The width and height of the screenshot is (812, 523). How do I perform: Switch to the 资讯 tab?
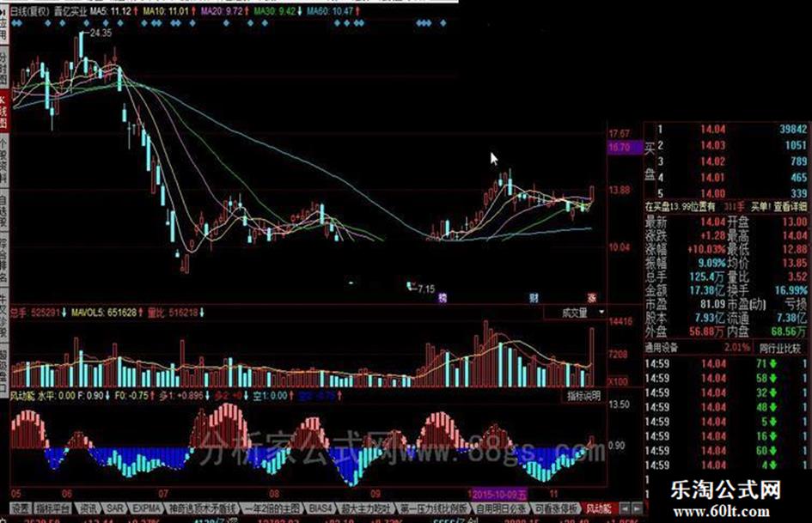pos(88,509)
